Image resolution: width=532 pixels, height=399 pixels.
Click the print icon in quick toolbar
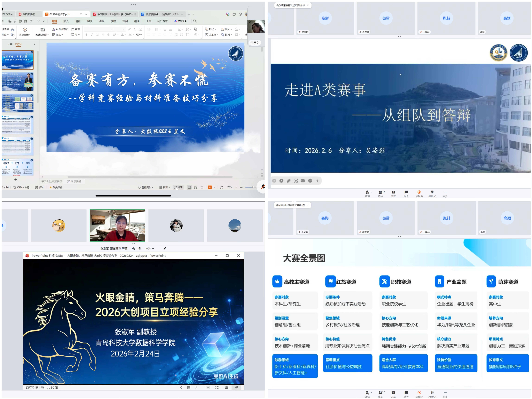(20, 21)
